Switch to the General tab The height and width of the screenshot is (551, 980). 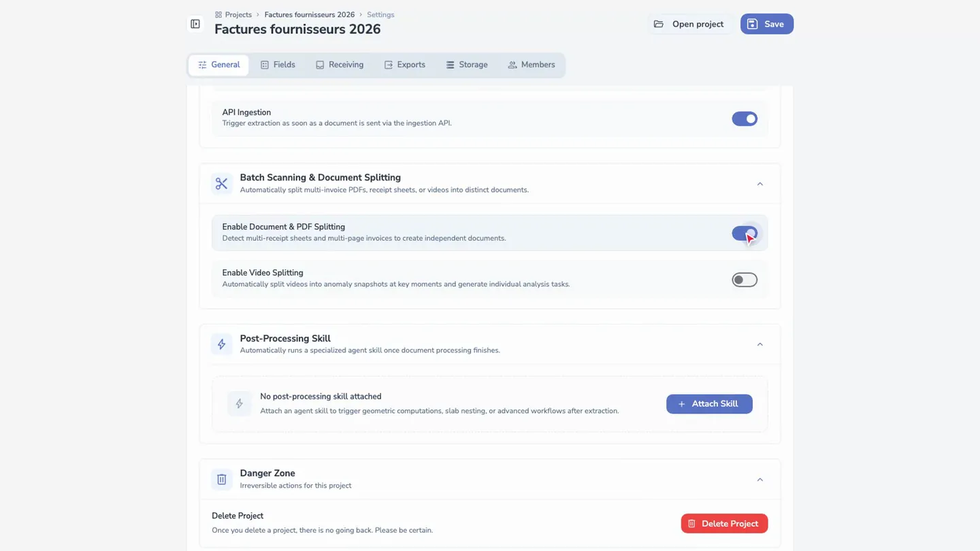click(x=218, y=65)
